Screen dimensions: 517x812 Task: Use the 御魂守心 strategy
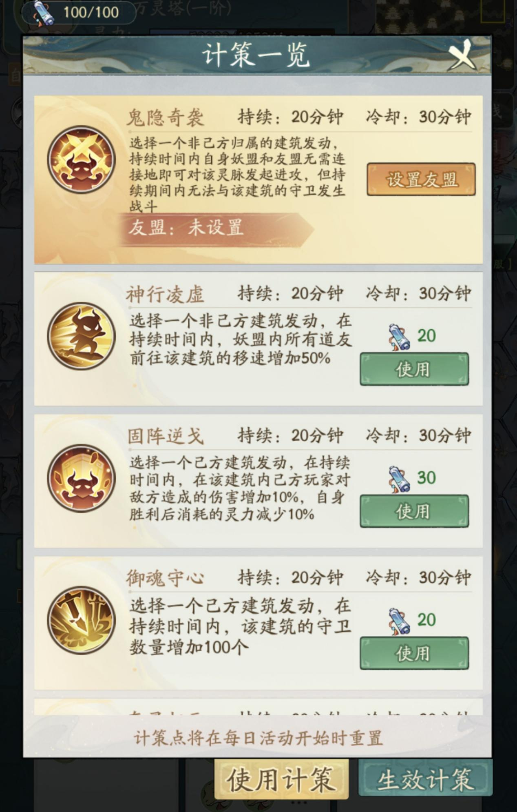coord(414,653)
